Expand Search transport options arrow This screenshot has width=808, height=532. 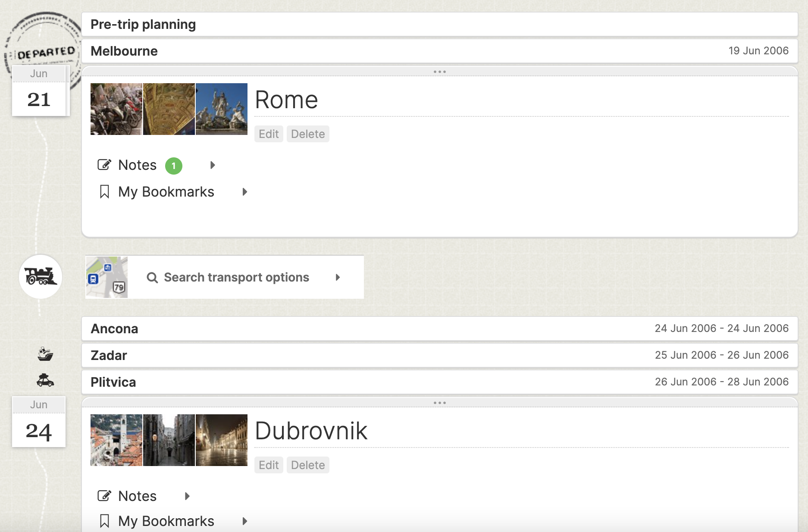338,277
